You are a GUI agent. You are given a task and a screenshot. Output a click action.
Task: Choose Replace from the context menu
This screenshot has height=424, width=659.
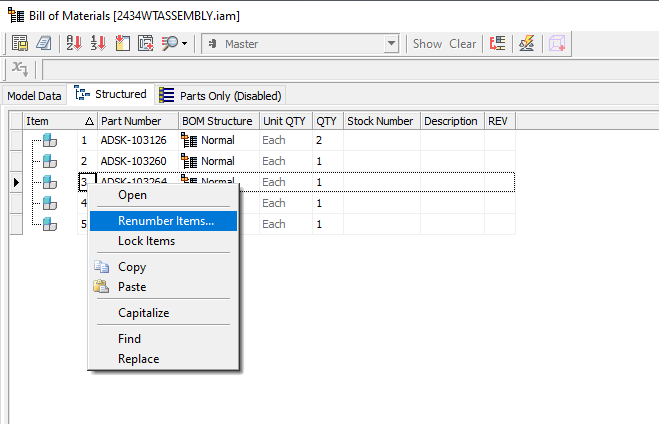[x=163, y=359]
